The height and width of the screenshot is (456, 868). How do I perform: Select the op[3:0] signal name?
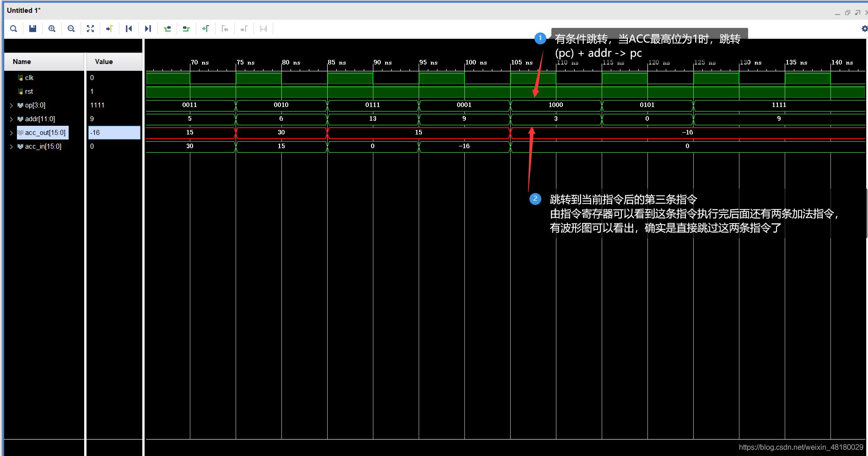pyautogui.click(x=35, y=105)
